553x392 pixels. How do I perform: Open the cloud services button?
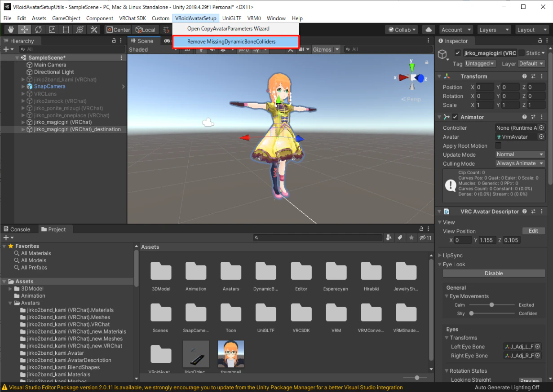[429, 30]
